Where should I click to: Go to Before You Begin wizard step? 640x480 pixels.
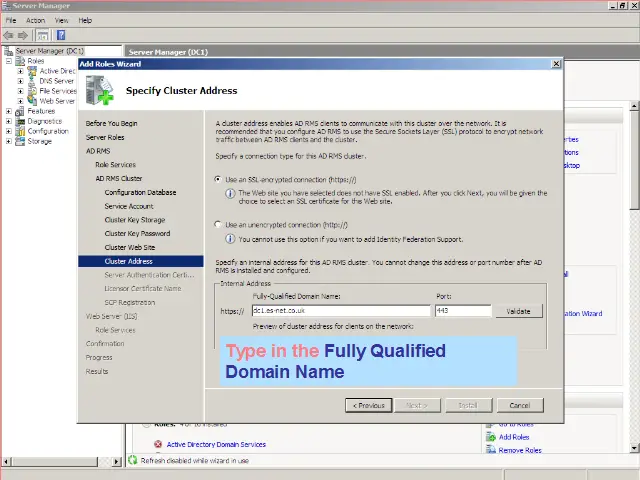pos(111,123)
